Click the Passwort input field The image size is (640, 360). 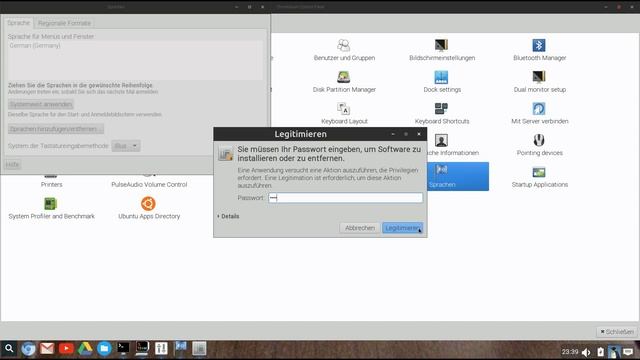pyautogui.click(x=345, y=198)
